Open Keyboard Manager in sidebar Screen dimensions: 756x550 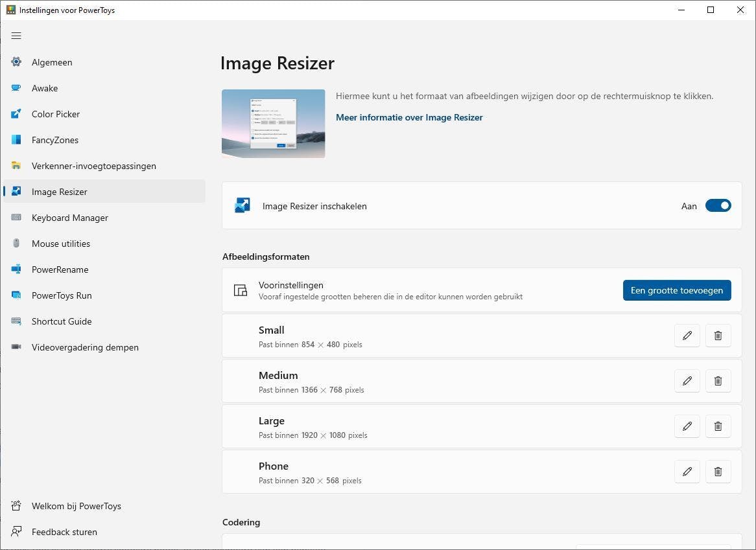pos(69,218)
